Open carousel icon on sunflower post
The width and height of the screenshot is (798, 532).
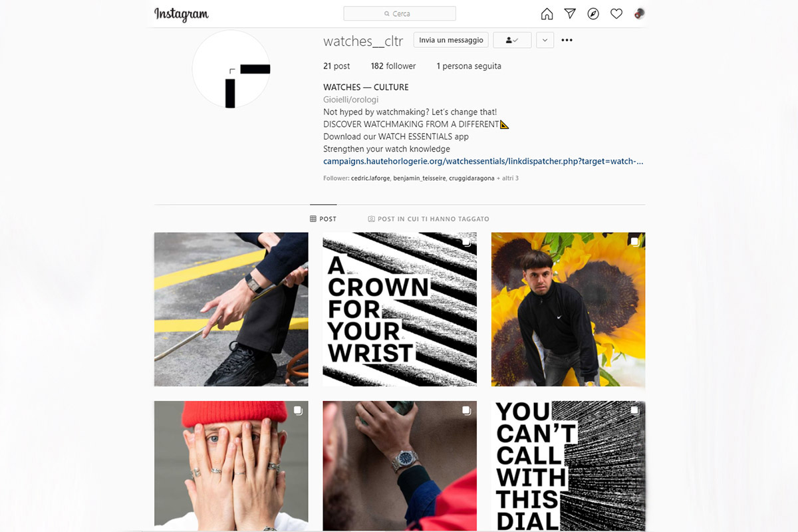(634, 242)
